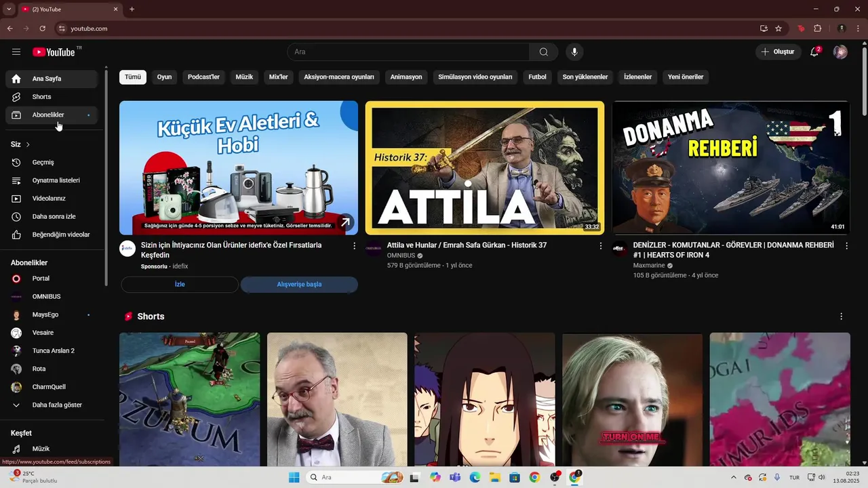Viewport: 868px width, 488px height.
Task: Open Beğendiğim videolar list
Action: click(52, 235)
